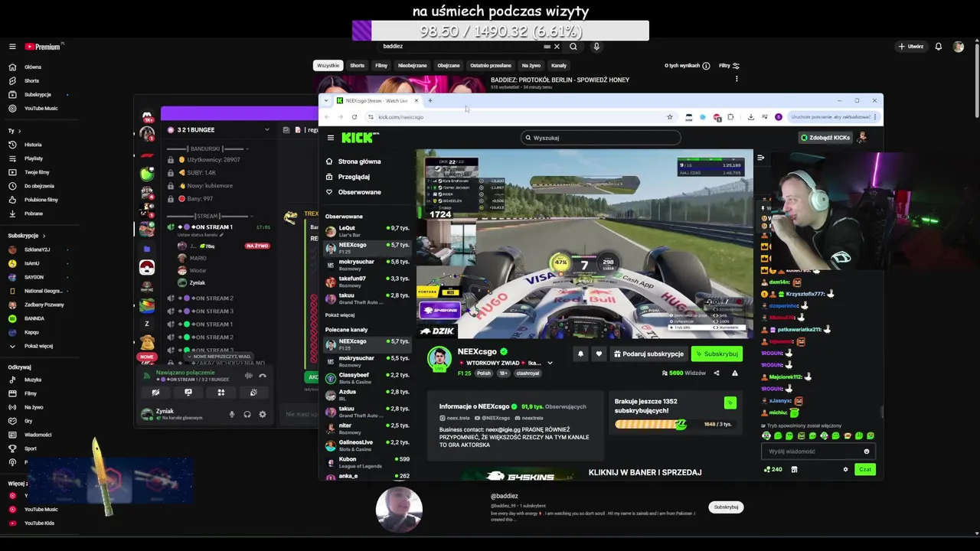Open chat settings gear on Kick

pyautogui.click(x=845, y=469)
